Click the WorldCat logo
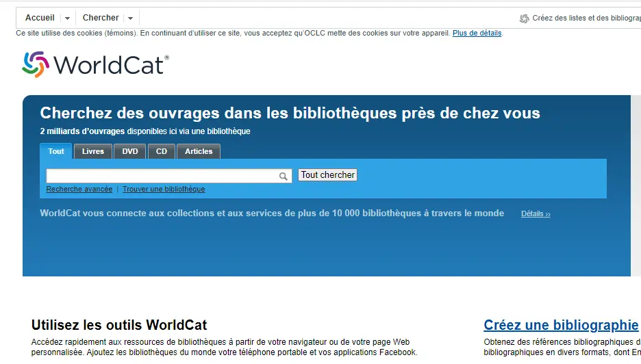Viewport: 641px width, 364px height. pyautogui.click(x=95, y=64)
